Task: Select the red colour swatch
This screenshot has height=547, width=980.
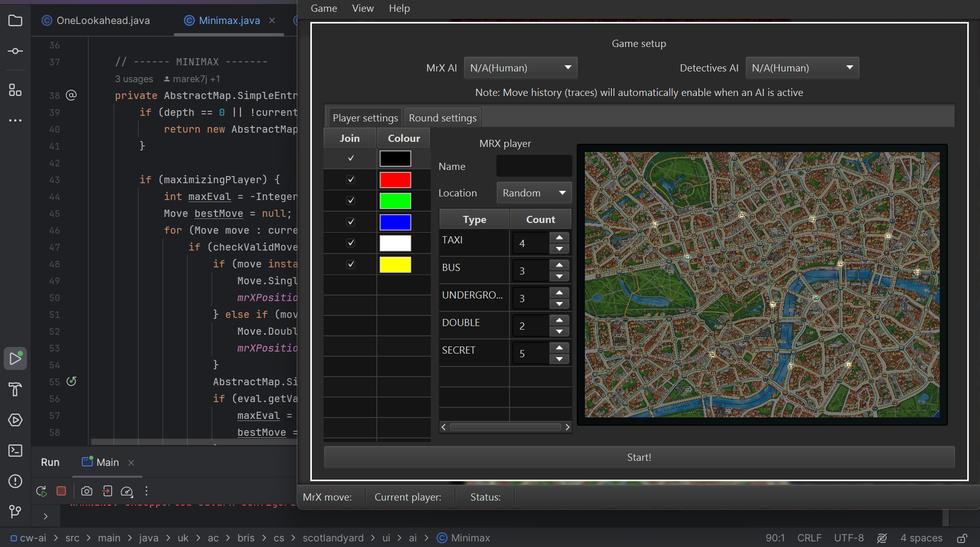Action: (395, 180)
